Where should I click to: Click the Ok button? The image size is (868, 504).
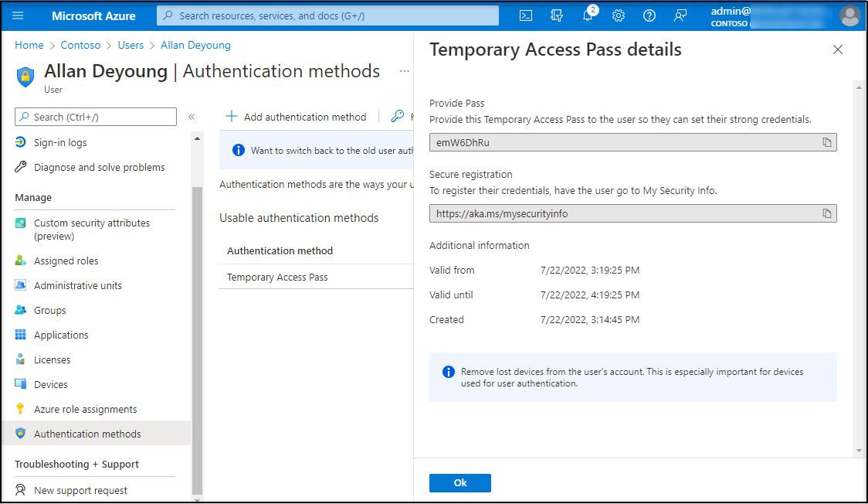coord(460,482)
